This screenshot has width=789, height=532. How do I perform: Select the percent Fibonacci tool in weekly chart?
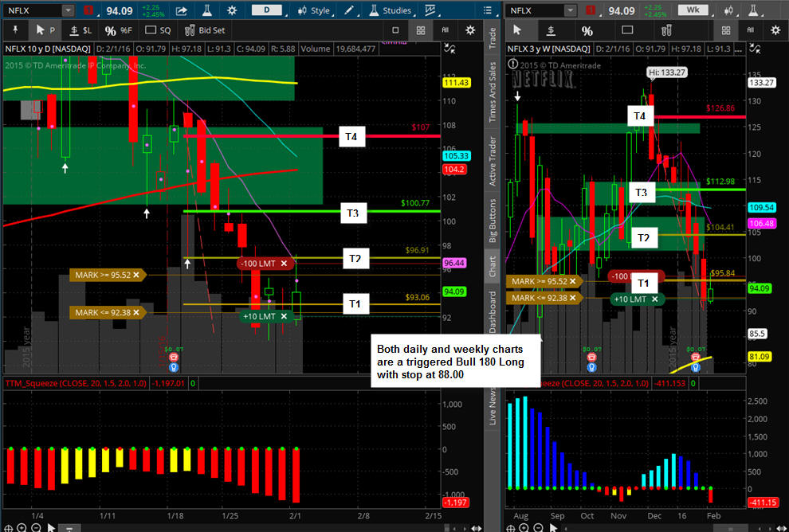click(x=587, y=30)
